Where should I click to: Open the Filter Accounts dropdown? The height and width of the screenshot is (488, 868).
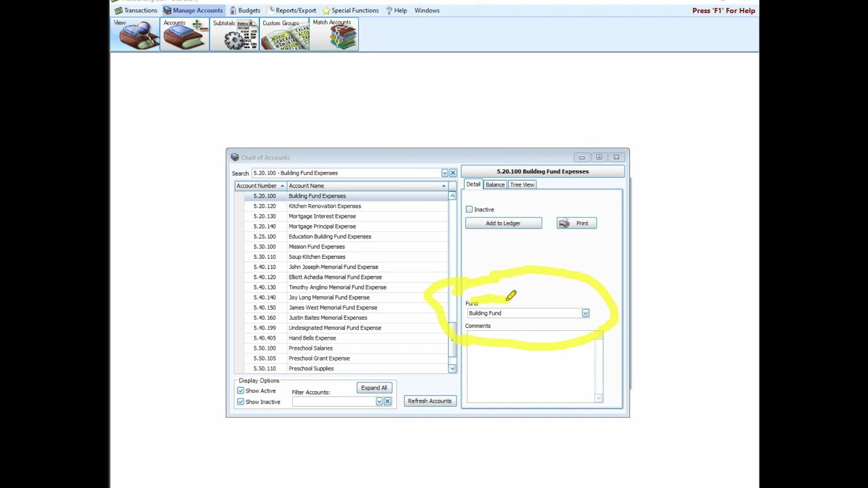pos(378,401)
